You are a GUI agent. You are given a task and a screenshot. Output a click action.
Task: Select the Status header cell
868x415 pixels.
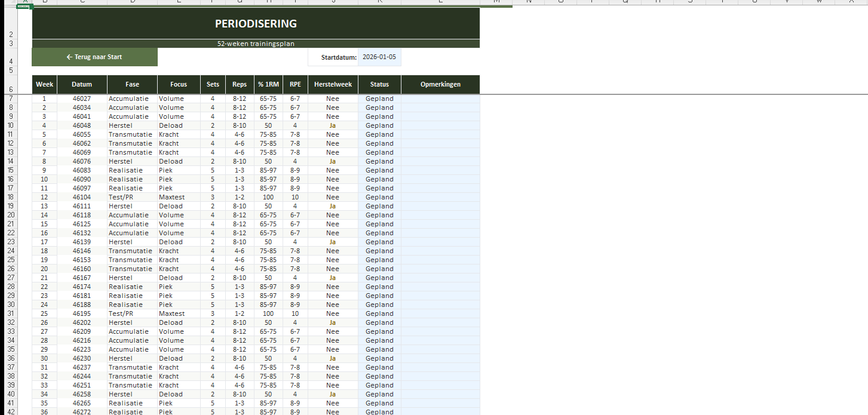tap(379, 84)
